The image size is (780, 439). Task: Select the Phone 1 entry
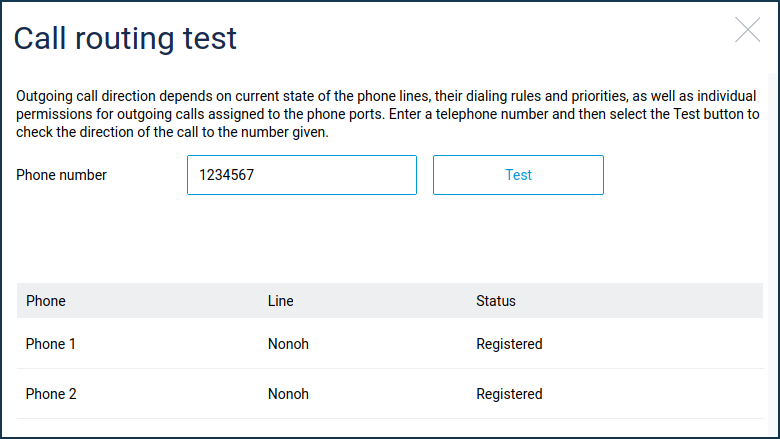point(51,344)
